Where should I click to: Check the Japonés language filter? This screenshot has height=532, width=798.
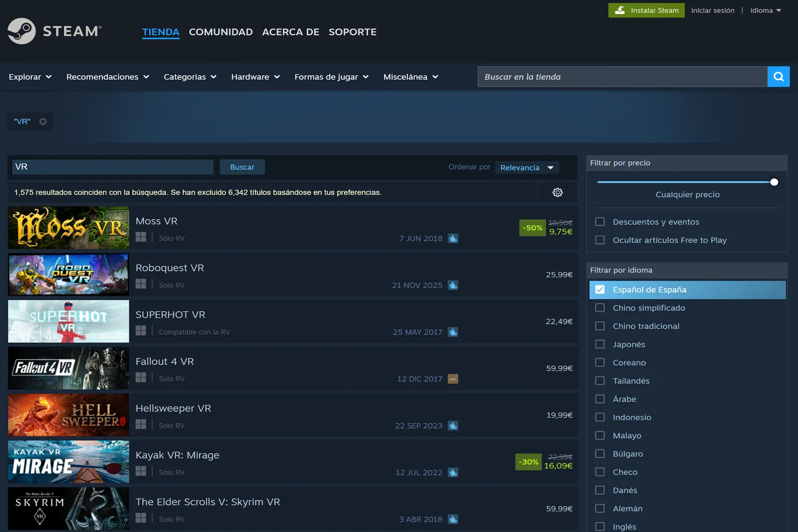pyautogui.click(x=600, y=344)
